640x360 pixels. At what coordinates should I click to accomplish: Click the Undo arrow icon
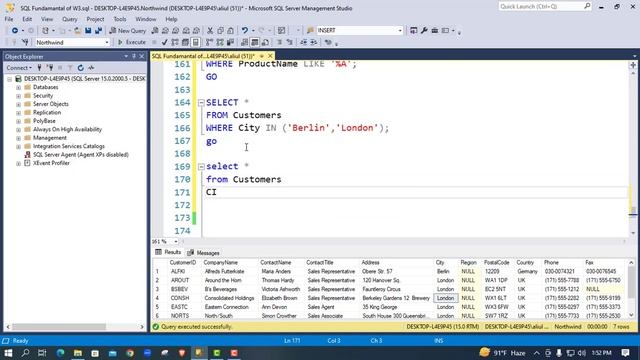[244, 31]
